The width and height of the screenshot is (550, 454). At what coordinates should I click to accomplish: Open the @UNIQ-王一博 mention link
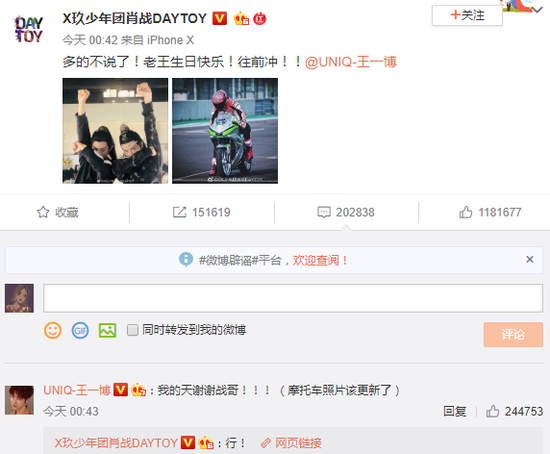[351, 62]
